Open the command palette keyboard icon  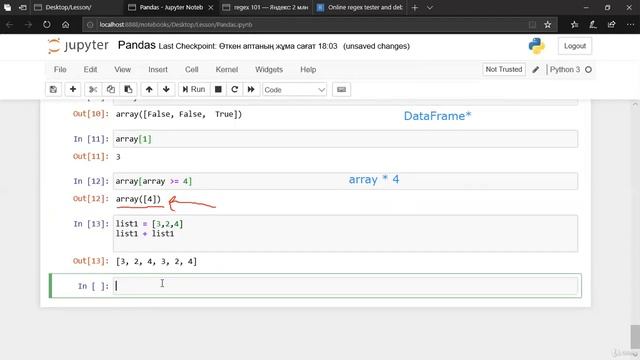pyautogui.click(x=342, y=89)
